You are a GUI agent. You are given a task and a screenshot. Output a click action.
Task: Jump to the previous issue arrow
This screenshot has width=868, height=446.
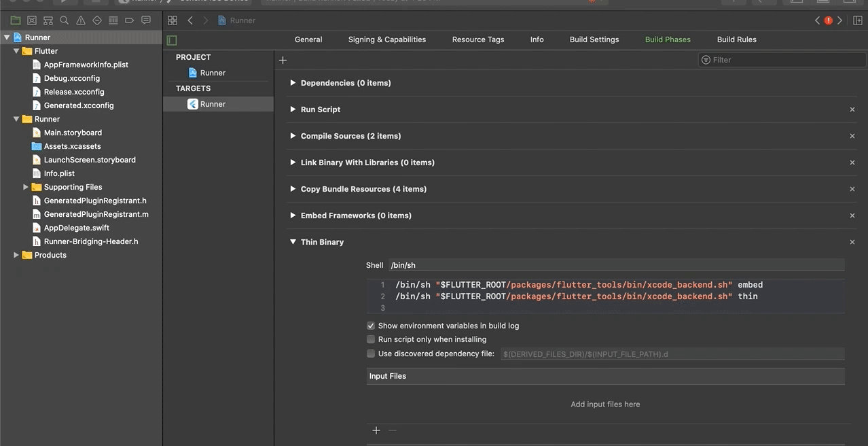(x=817, y=20)
